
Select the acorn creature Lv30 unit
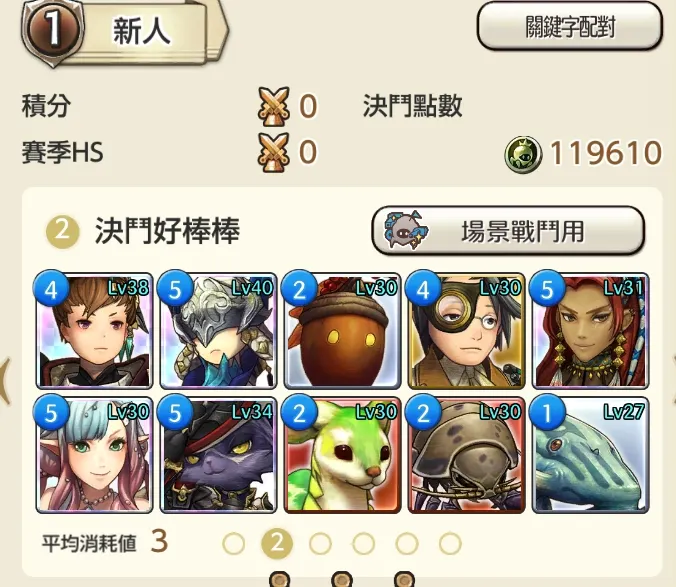[342, 330]
